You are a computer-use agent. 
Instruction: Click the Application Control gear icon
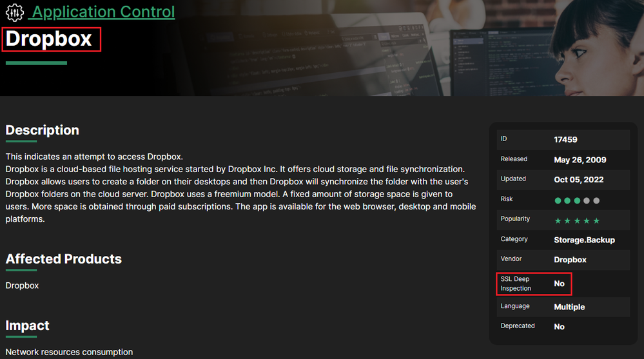[15, 12]
